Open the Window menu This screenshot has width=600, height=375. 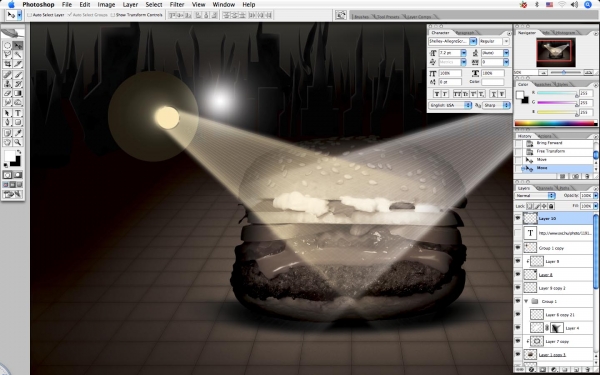(223, 5)
